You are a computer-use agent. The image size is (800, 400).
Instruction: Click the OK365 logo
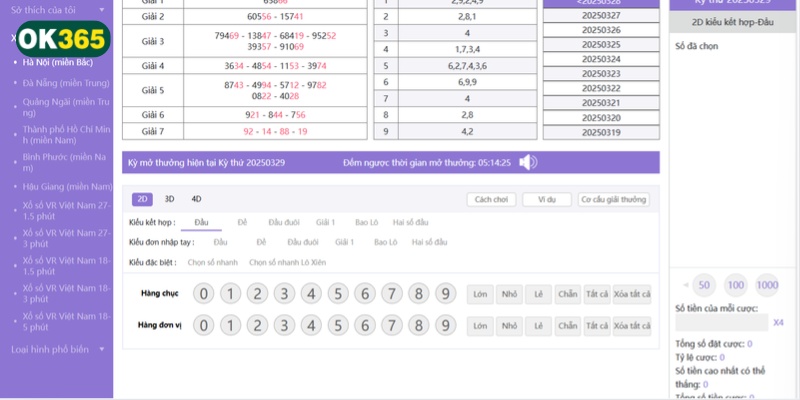pos(62,39)
